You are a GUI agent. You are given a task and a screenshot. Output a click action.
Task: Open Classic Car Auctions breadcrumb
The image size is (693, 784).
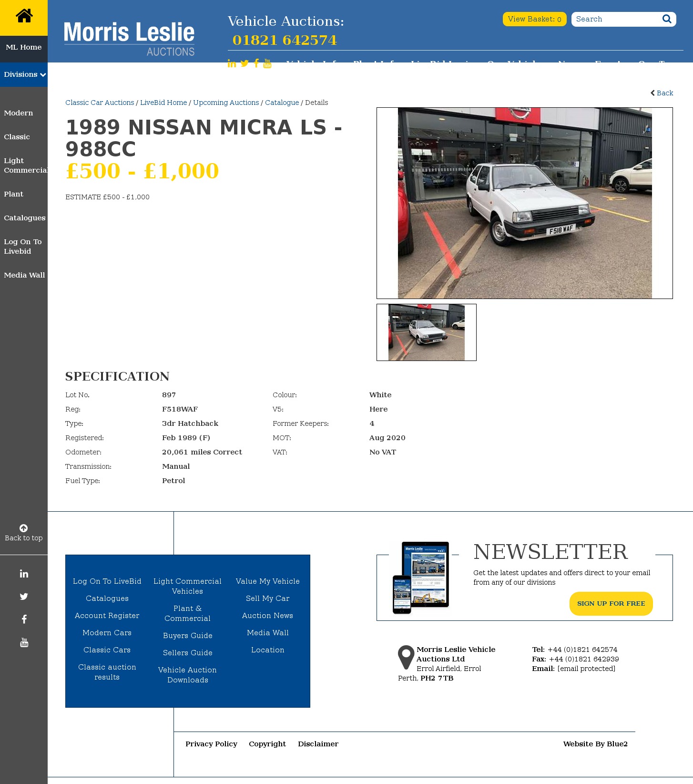[100, 103]
